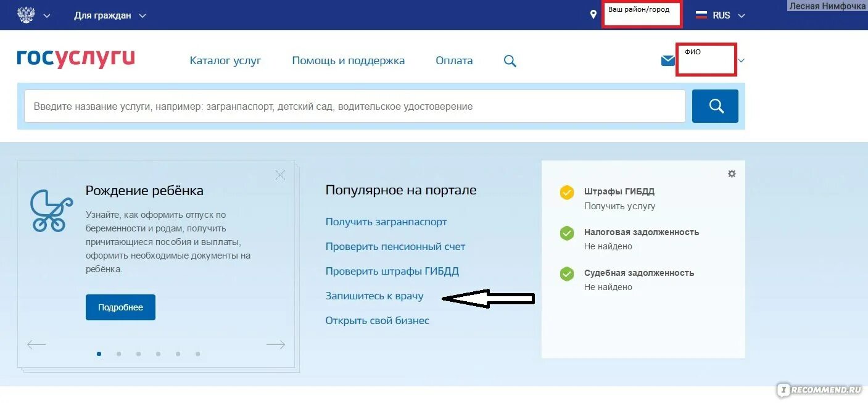Image resolution: width=868 pixels, height=403 pixels.
Task: Select the second carousel dot
Action: [x=118, y=354]
